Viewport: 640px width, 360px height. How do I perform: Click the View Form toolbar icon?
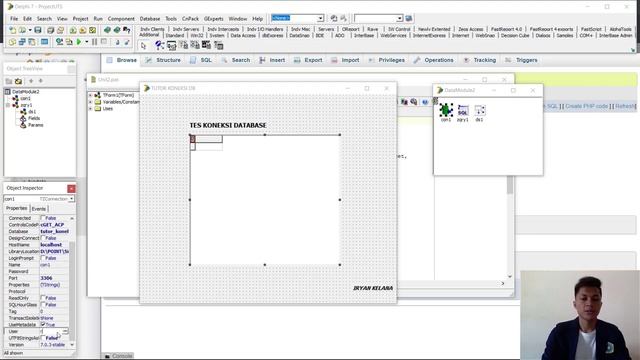22,42
